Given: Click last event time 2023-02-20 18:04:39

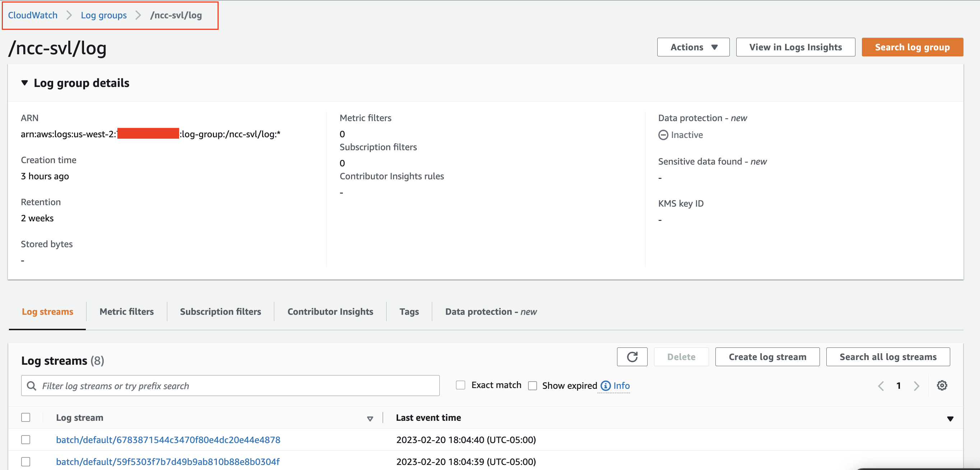Looking at the screenshot, I should coord(466,462).
